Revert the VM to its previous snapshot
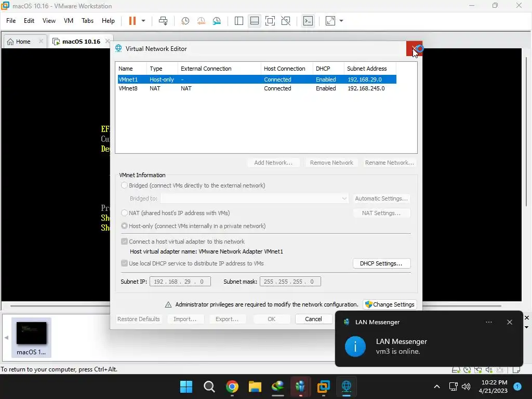The height and width of the screenshot is (399, 532). click(201, 21)
